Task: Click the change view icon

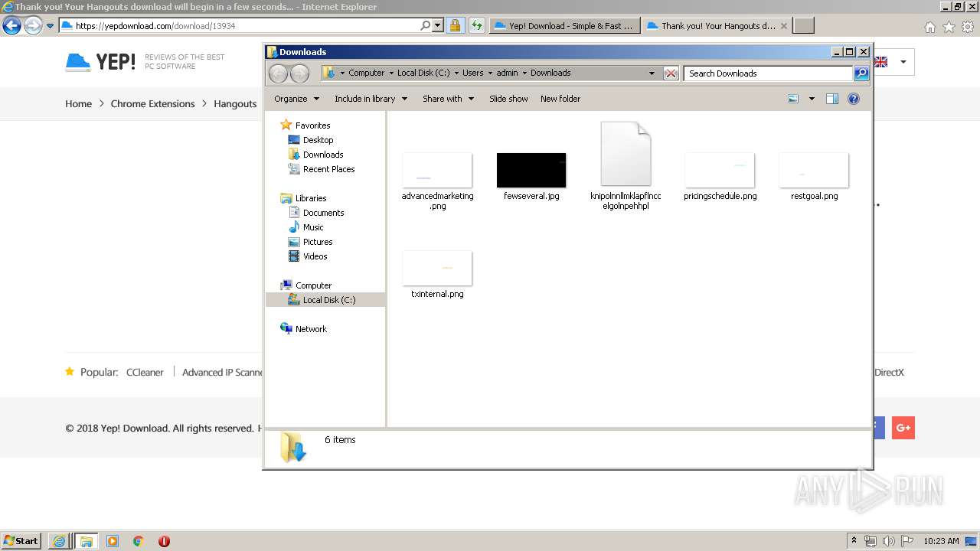Action: tap(793, 99)
